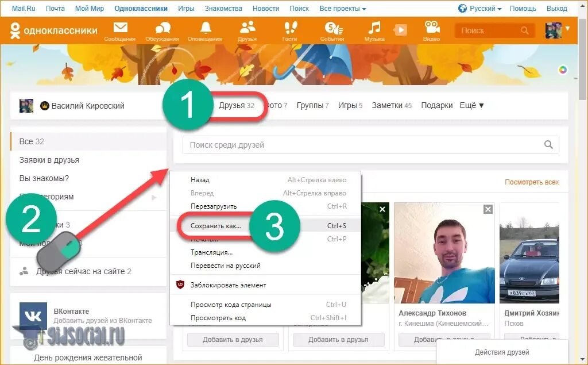Open the Группы 7 tab
The width and height of the screenshot is (588, 365).
(312, 106)
